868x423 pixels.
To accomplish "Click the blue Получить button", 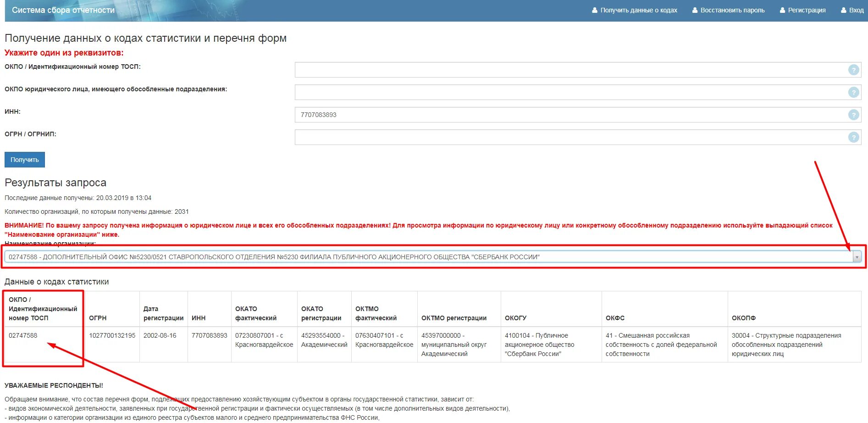I will (x=25, y=160).
